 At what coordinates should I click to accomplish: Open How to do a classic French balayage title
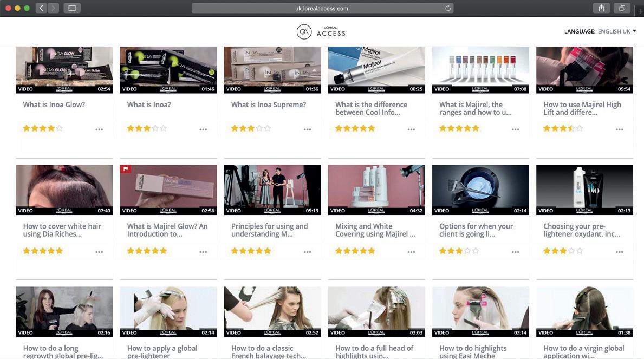point(269,351)
